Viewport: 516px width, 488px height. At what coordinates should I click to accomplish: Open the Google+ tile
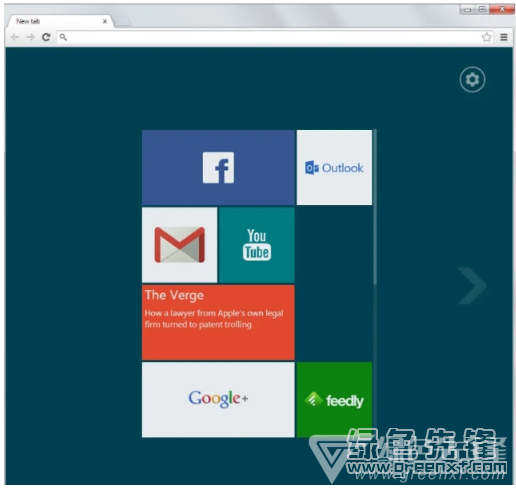[218, 399]
